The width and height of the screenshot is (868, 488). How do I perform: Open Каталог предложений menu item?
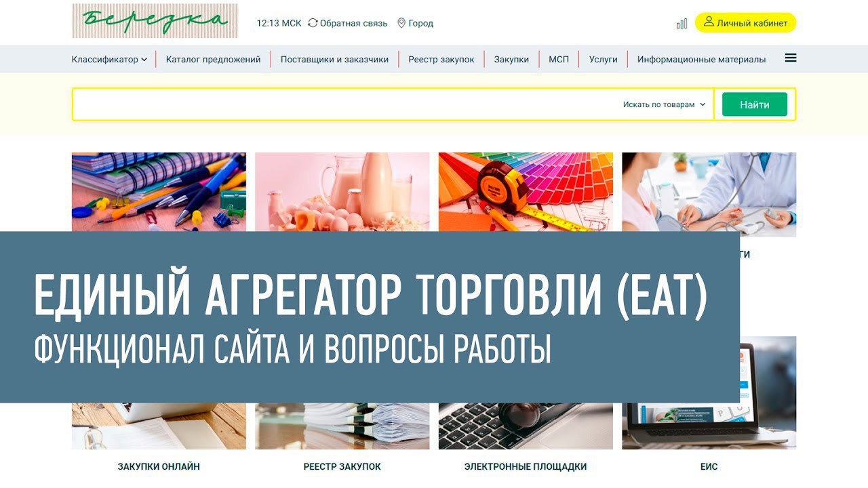pyautogui.click(x=213, y=60)
